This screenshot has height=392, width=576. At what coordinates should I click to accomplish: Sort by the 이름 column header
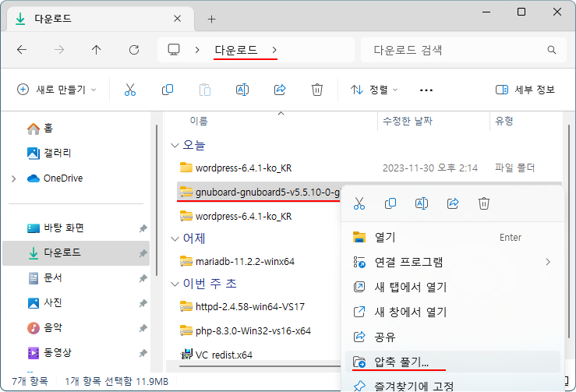(199, 121)
